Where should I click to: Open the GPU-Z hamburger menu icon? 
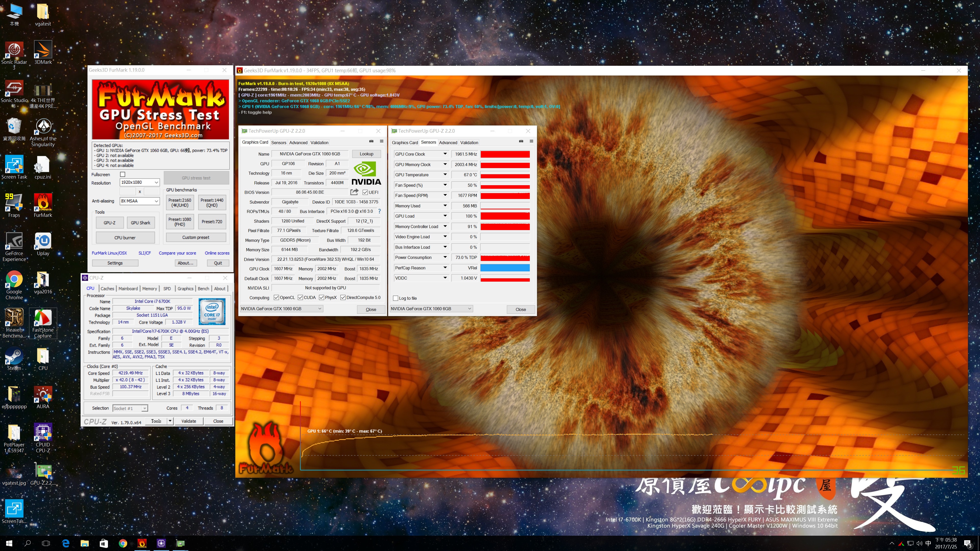pos(382,141)
